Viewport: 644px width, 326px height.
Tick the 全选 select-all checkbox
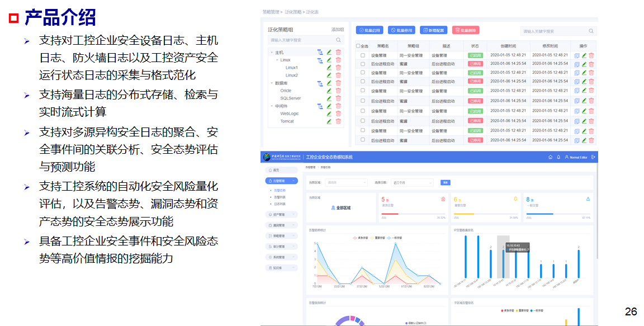(x=358, y=46)
